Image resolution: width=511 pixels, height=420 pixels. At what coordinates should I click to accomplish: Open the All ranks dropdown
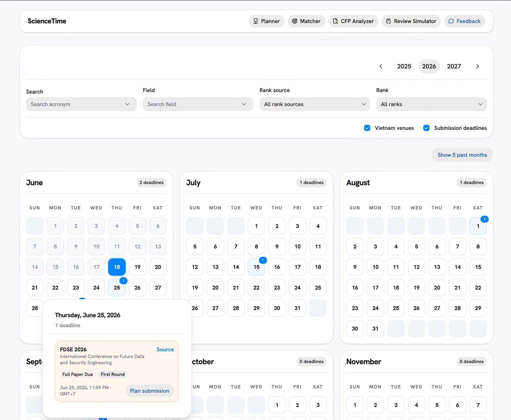pyautogui.click(x=431, y=104)
